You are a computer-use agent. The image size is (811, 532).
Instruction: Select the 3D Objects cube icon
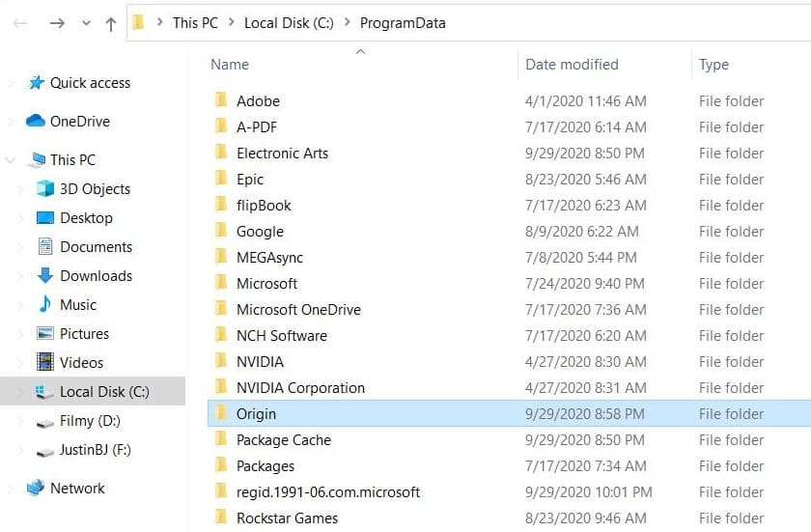(x=45, y=188)
